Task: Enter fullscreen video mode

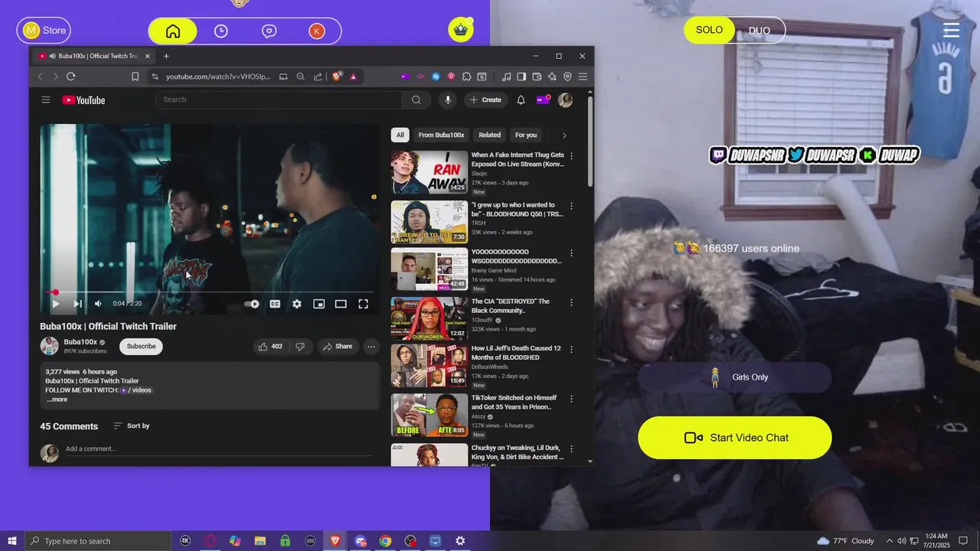Action: click(363, 304)
